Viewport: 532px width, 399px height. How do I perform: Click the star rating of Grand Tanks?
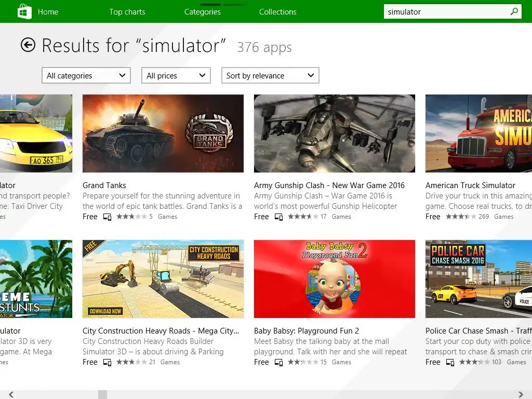[x=131, y=217]
